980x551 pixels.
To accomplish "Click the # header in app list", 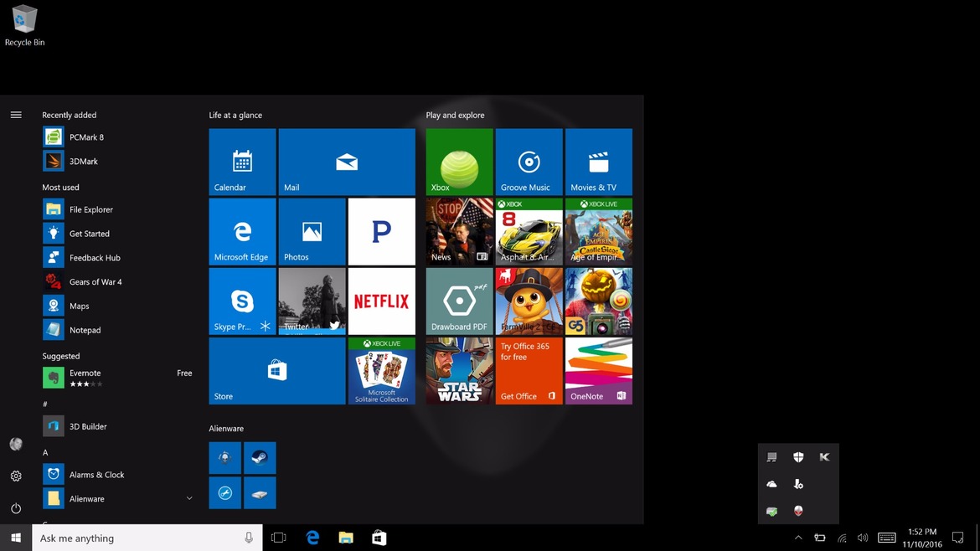I will pos(45,404).
